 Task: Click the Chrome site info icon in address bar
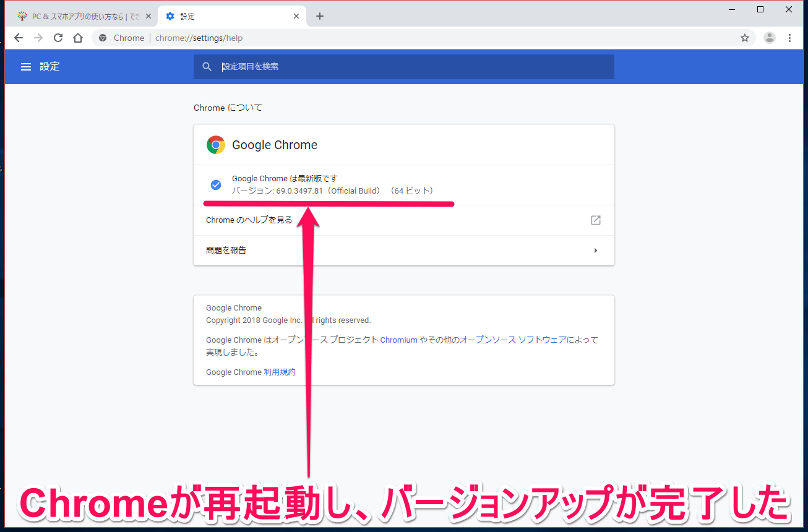coord(103,38)
